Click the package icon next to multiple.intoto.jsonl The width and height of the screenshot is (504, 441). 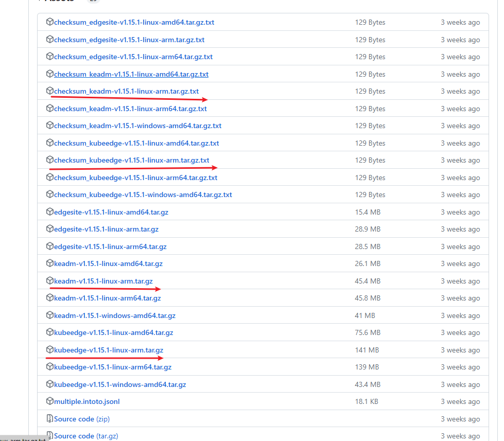click(49, 401)
